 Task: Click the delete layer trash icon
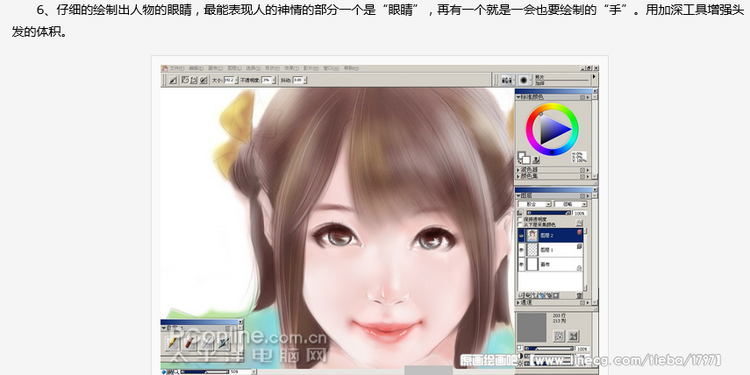click(578, 295)
